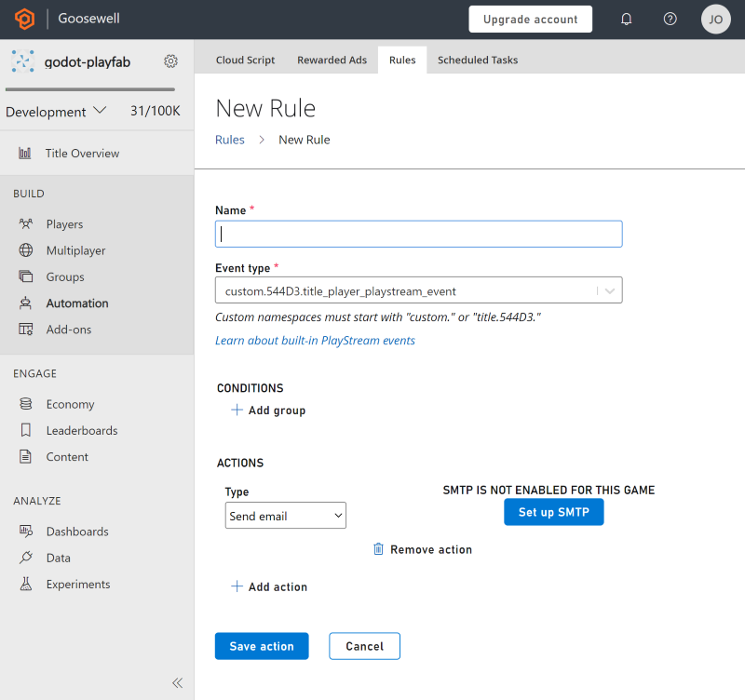Viewport: 745px width, 700px height.
Task: Open Players in the sidebar
Action: tap(64, 224)
